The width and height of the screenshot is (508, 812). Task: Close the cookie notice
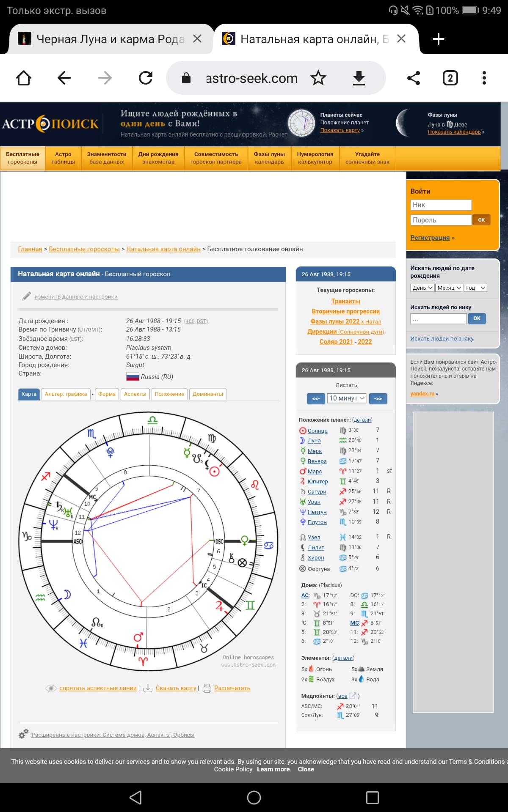306,769
